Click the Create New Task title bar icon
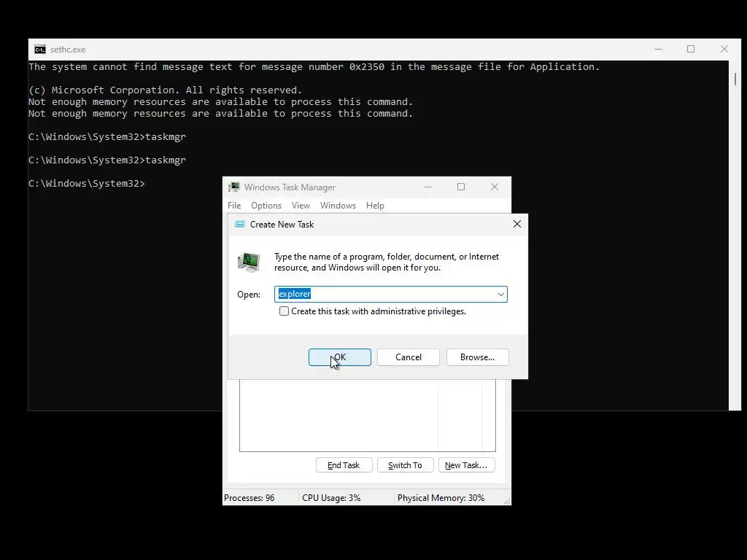Image resolution: width=747 pixels, height=560 pixels. click(239, 225)
